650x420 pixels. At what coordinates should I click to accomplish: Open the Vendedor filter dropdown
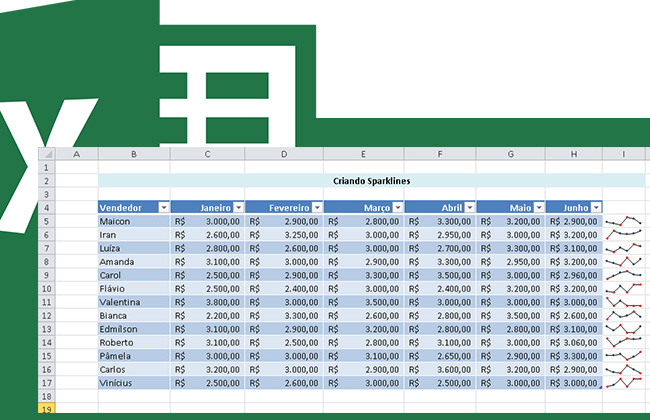click(x=164, y=207)
